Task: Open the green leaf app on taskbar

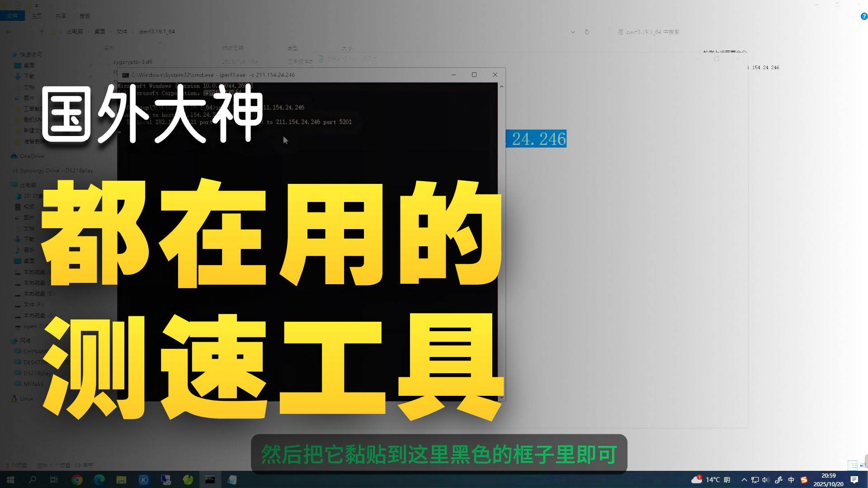Action: click(x=188, y=479)
